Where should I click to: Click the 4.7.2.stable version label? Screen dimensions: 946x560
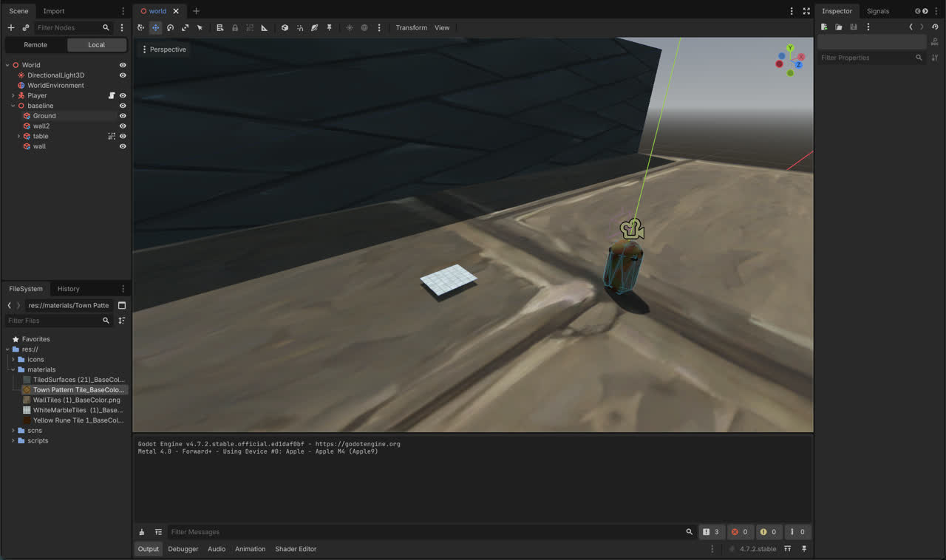[758, 549]
